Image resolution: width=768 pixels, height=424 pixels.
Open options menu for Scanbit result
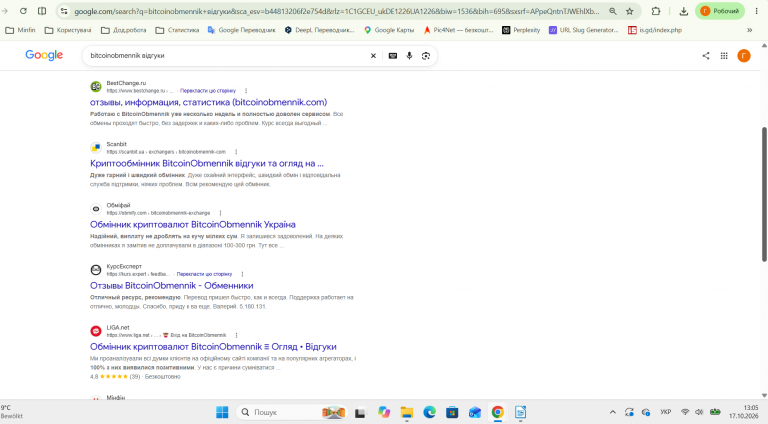coord(236,152)
